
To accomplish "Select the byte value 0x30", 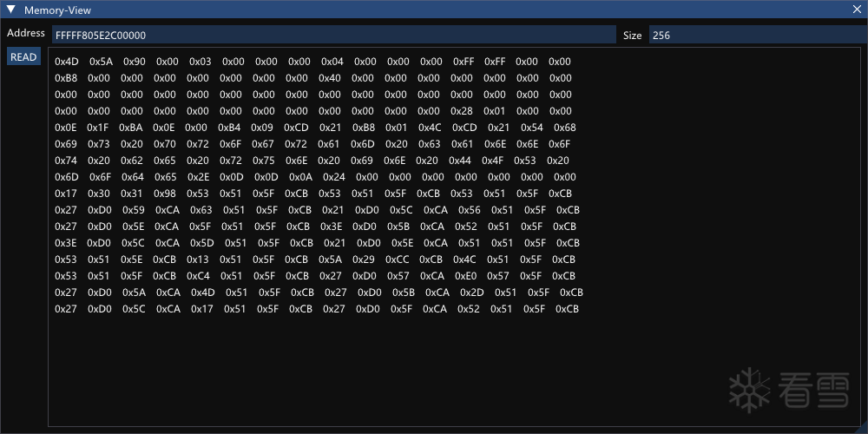I will click(99, 194).
